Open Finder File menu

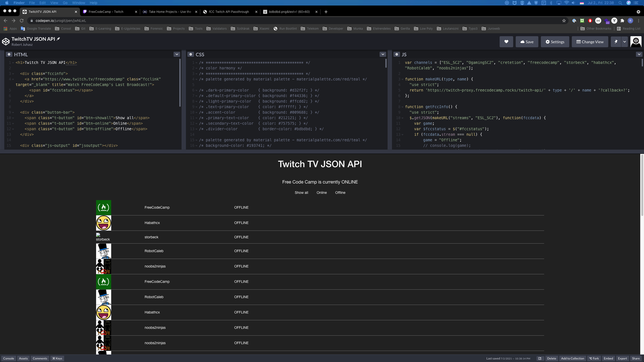[32, 3]
